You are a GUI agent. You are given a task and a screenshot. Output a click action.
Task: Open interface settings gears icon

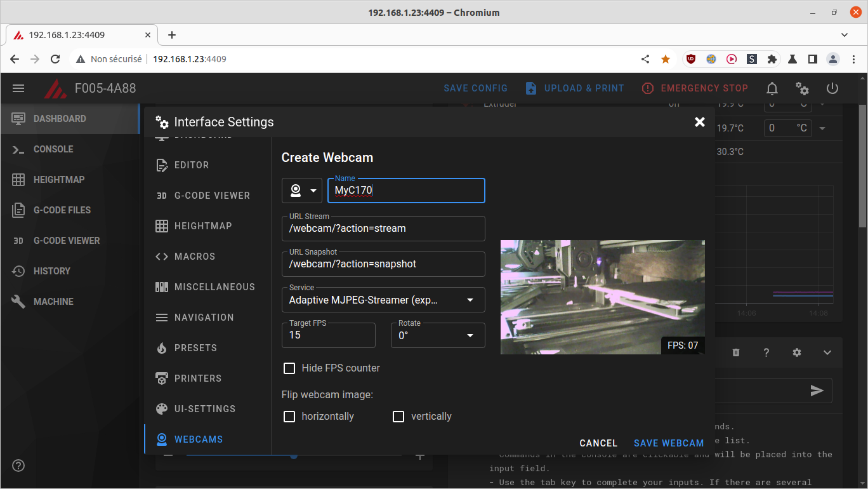pyautogui.click(x=802, y=88)
